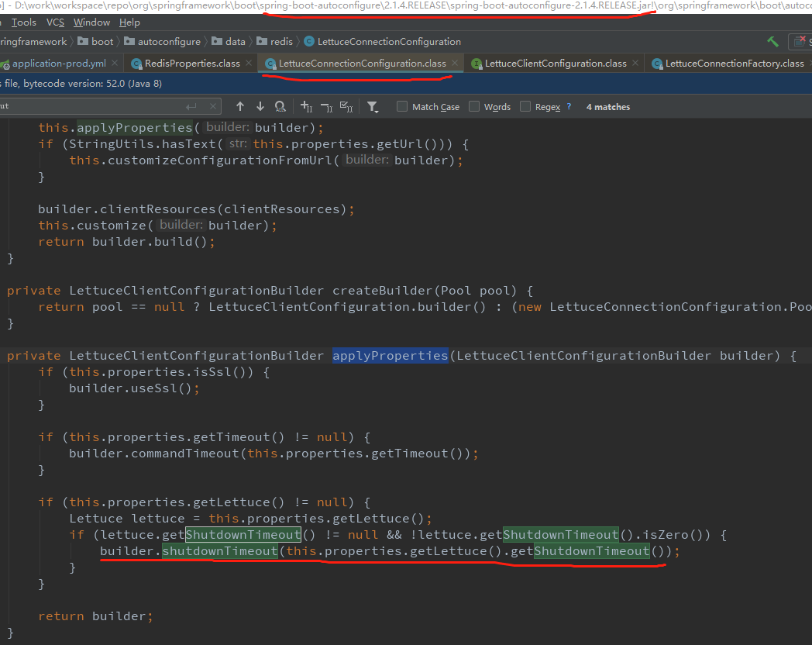Click the Regex question mark help link

click(x=568, y=106)
